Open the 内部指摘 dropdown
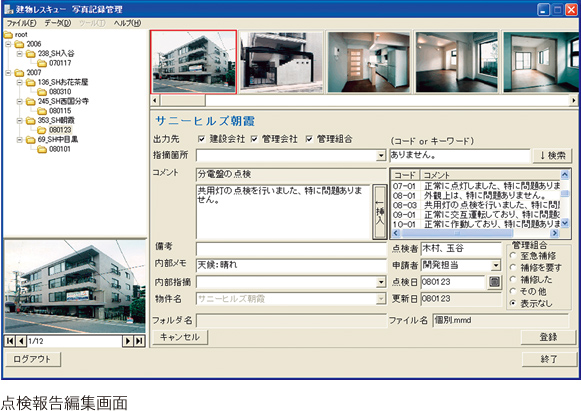 coord(381,282)
